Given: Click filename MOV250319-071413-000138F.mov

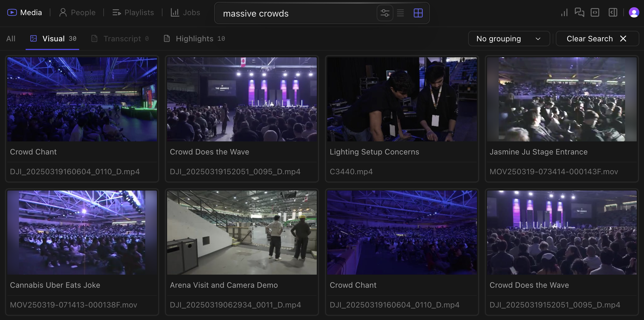Looking at the screenshot, I should point(73,305).
